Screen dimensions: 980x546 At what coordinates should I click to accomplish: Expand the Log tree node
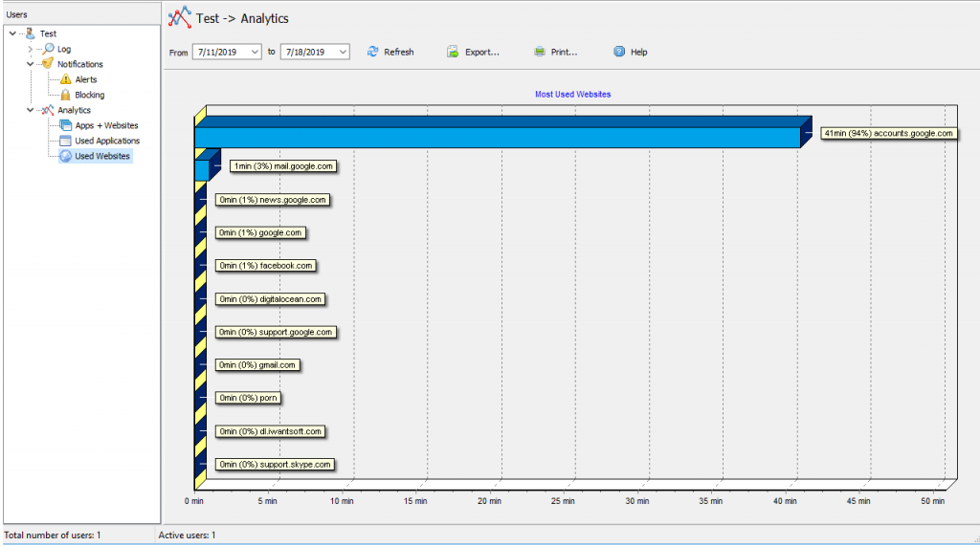30,49
